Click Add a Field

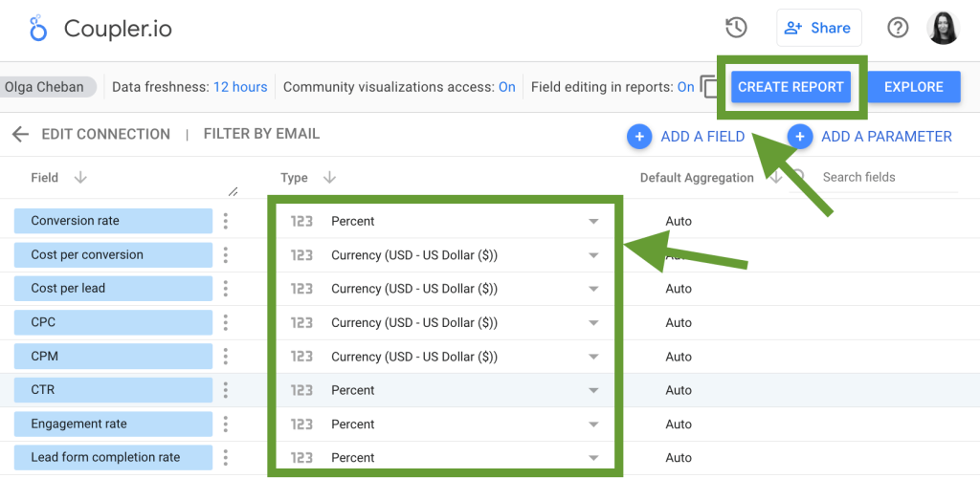686,137
